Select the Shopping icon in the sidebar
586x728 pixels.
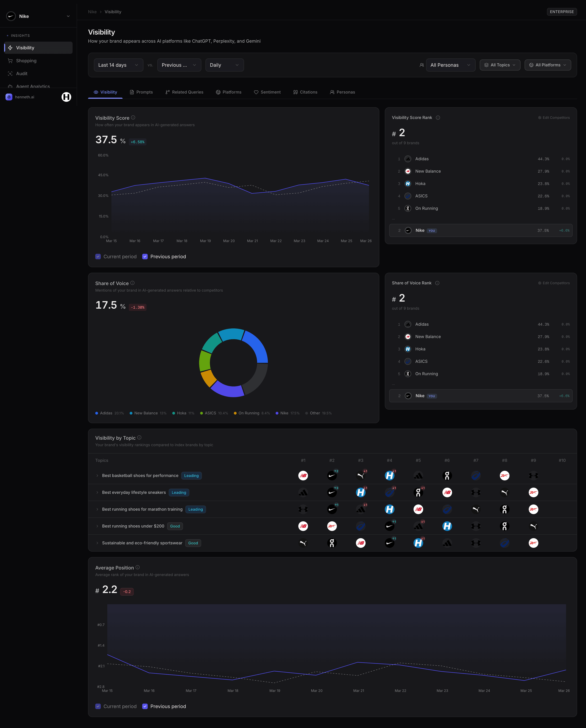(10, 61)
